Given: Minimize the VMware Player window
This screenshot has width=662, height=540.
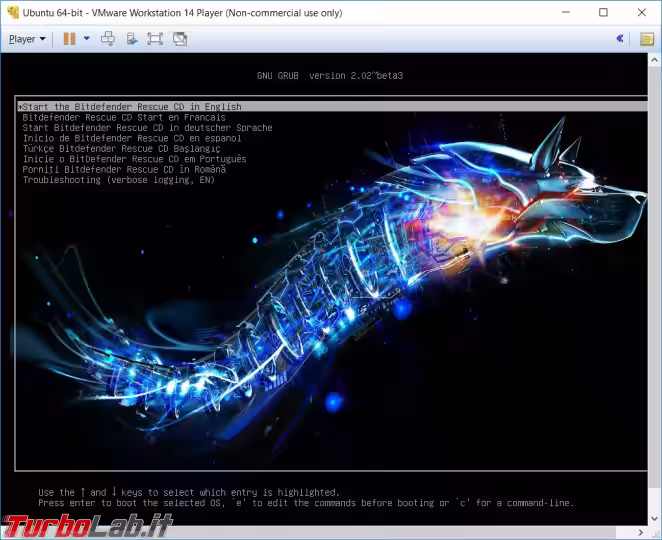Looking at the screenshot, I should pyautogui.click(x=566, y=12).
